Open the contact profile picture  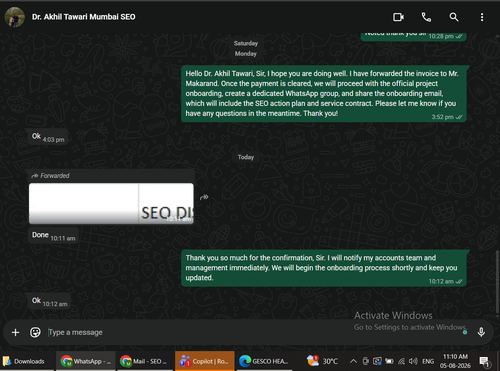click(15, 17)
